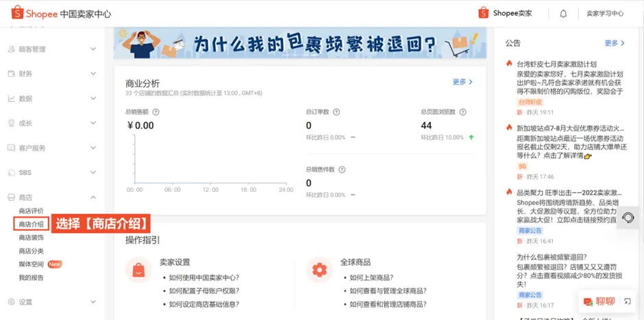
Task: Expand the 成长 menu chevron
Action: point(93,123)
